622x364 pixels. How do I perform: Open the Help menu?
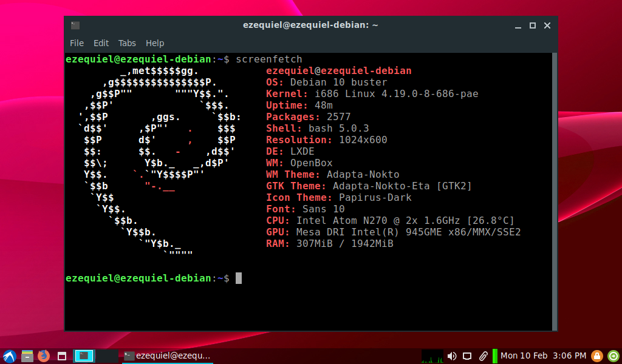coord(155,43)
